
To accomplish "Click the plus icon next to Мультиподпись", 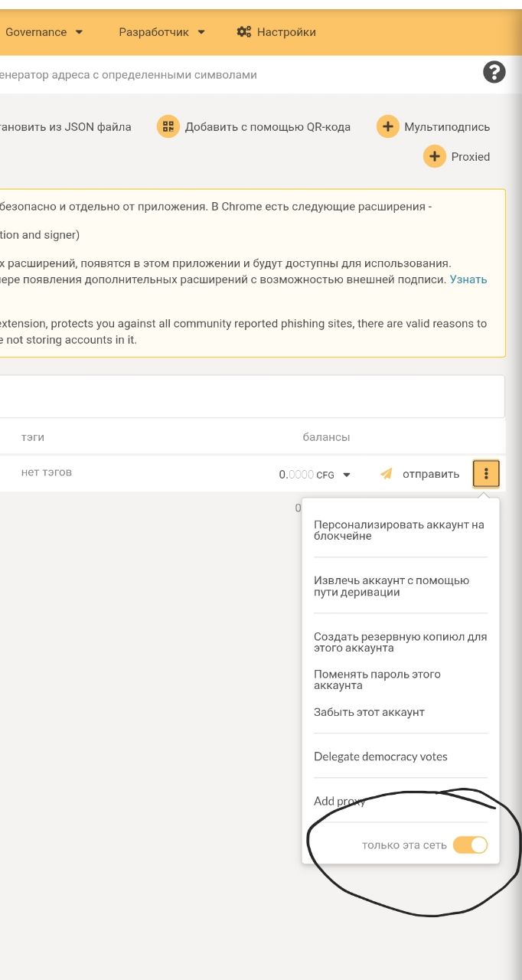I will pyautogui.click(x=388, y=127).
